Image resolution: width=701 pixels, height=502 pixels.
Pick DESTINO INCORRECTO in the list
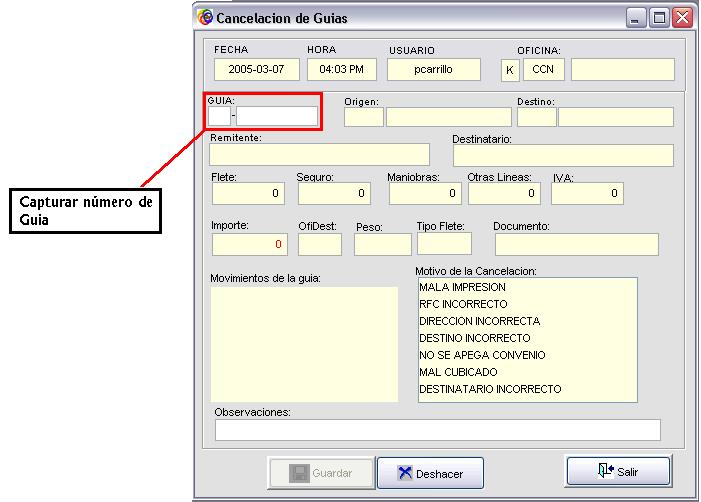pyautogui.click(x=474, y=338)
